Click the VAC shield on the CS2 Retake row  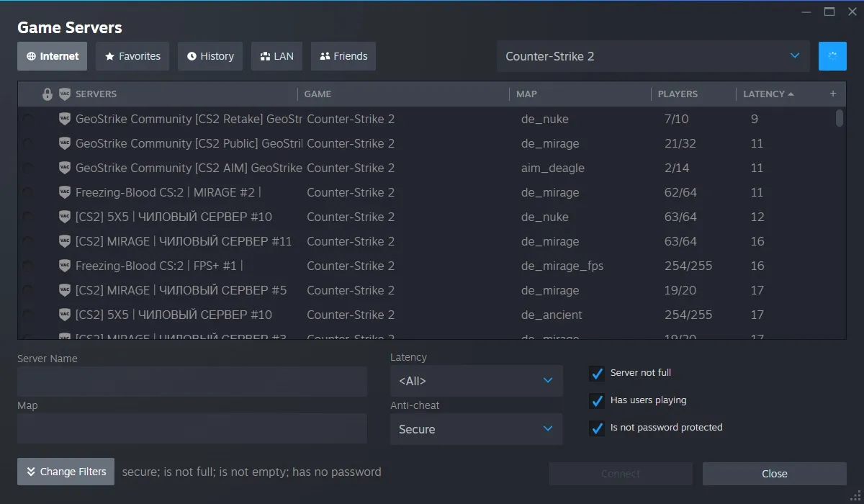65,119
